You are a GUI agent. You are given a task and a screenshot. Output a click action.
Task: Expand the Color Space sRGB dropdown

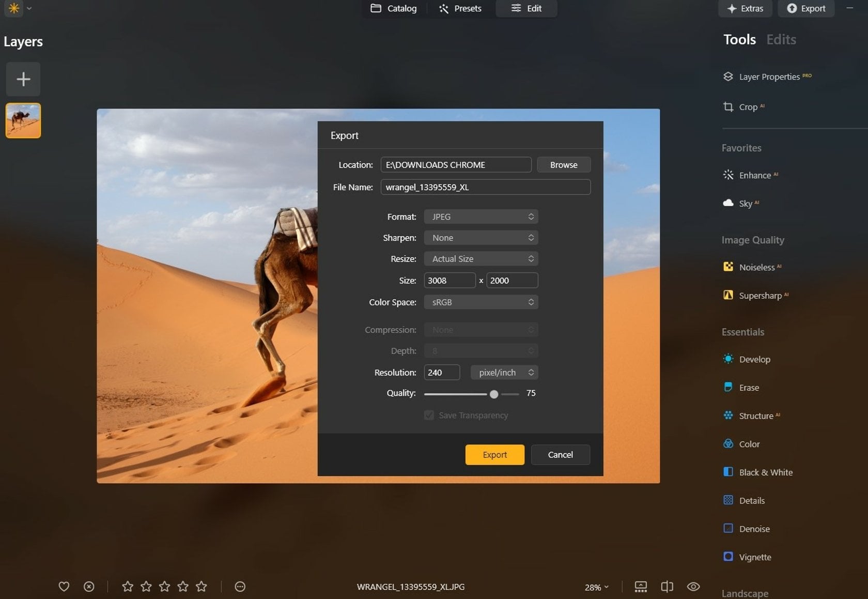click(481, 302)
